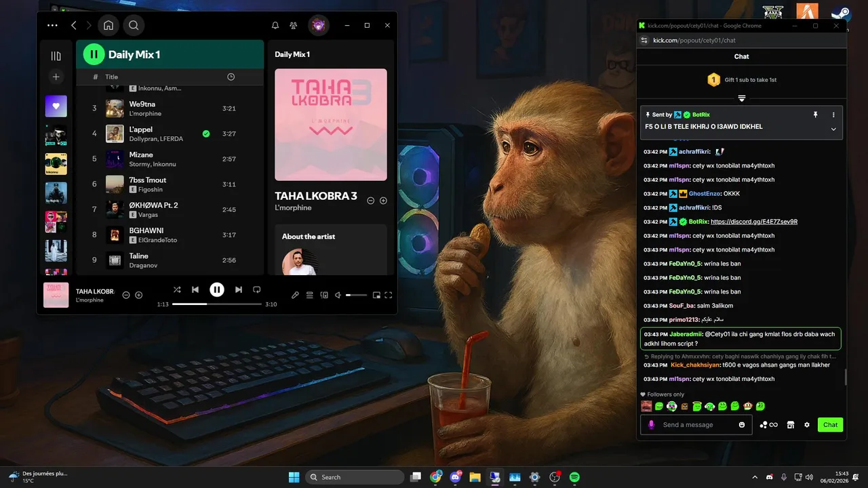Select track We9tna

click(x=170, y=108)
